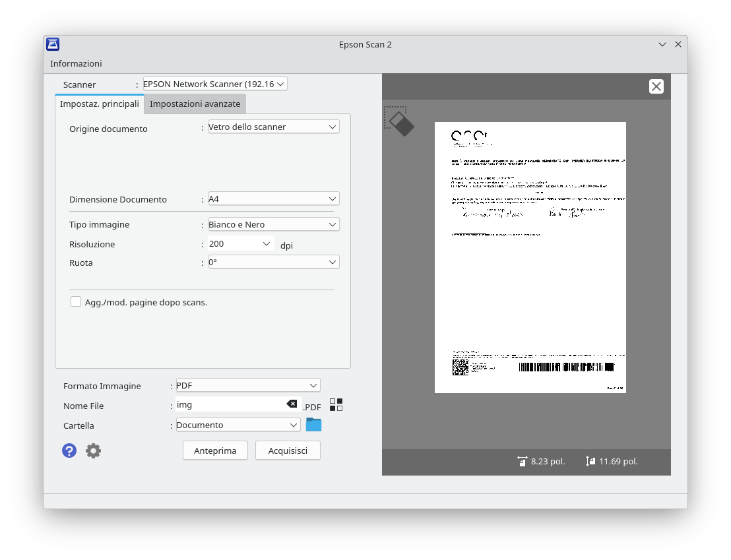Open Dimensione Documento A4 dropdown
Viewport: 731px width, 560px height.
pyautogui.click(x=274, y=199)
